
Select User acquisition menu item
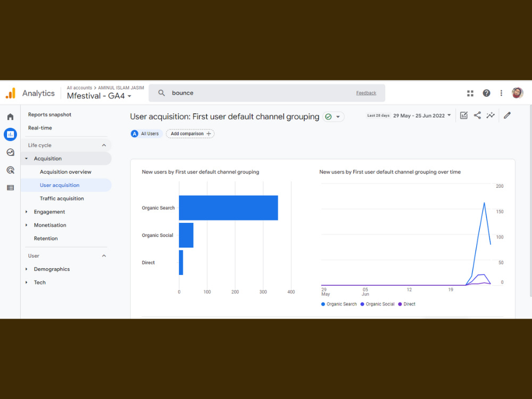pyautogui.click(x=66, y=185)
